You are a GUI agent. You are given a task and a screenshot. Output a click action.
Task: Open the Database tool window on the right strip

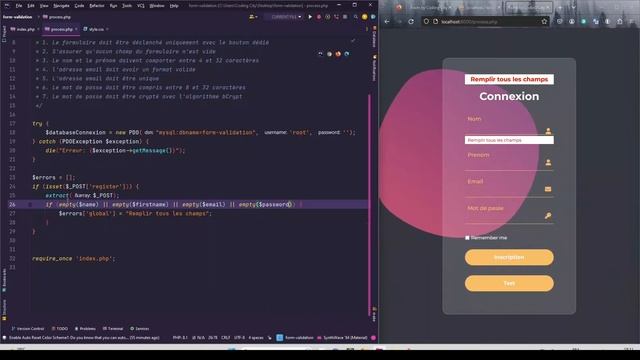pos(374,36)
